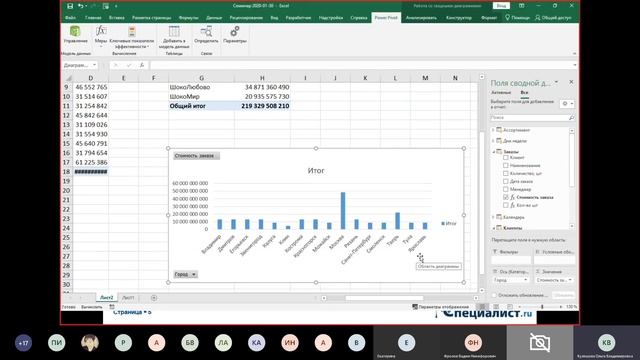Switch to the Конструктор ribbon tab
The width and height of the screenshot is (640, 360).
point(459,18)
